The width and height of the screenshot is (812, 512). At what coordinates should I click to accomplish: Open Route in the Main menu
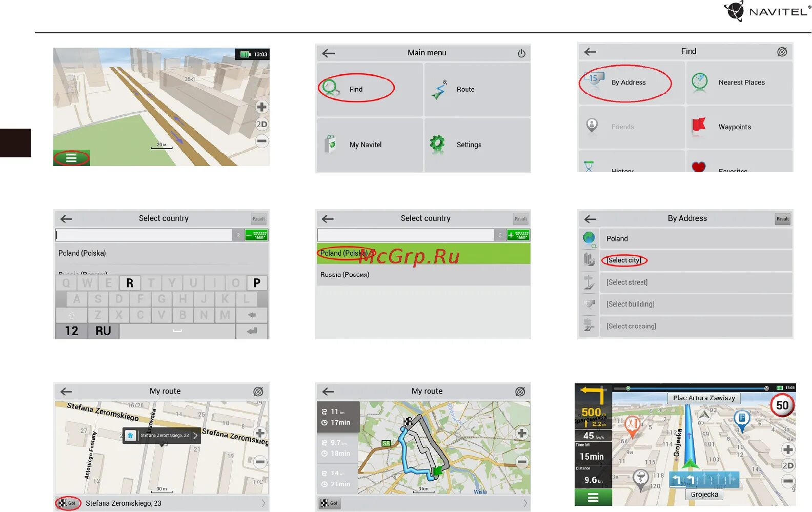point(477,89)
